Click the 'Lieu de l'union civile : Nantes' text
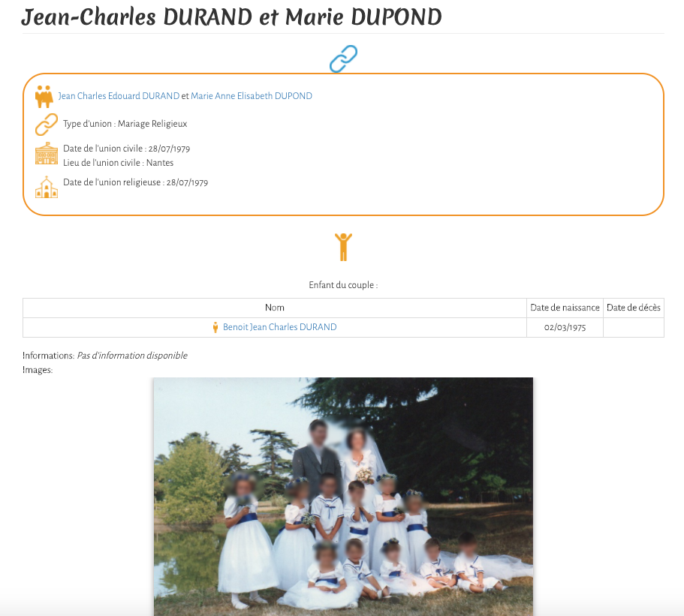This screenshot has width=684, height=616. coord(118,163)
